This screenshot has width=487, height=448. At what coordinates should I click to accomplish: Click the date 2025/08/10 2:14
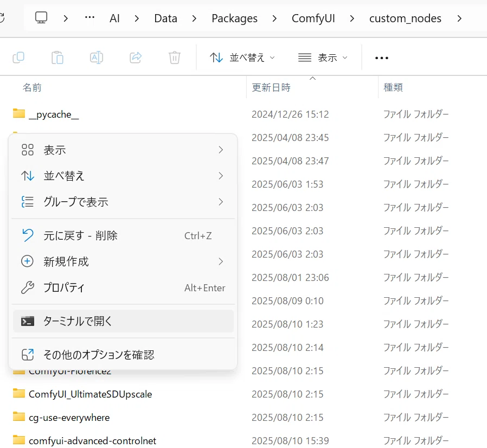(x=287, y=347)
